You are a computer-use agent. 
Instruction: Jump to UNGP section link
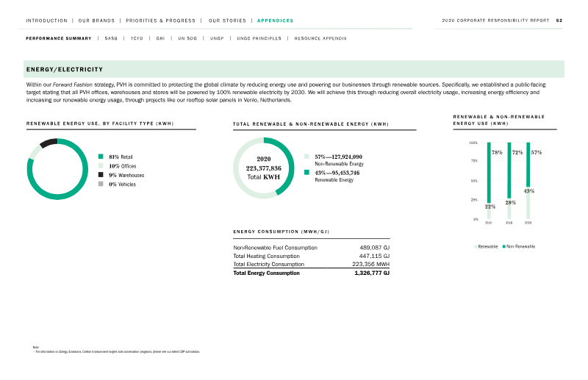tap(217, 38)
